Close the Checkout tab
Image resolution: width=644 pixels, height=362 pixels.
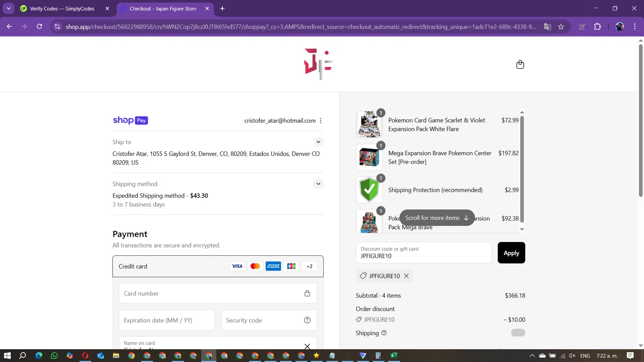point(207,9)
